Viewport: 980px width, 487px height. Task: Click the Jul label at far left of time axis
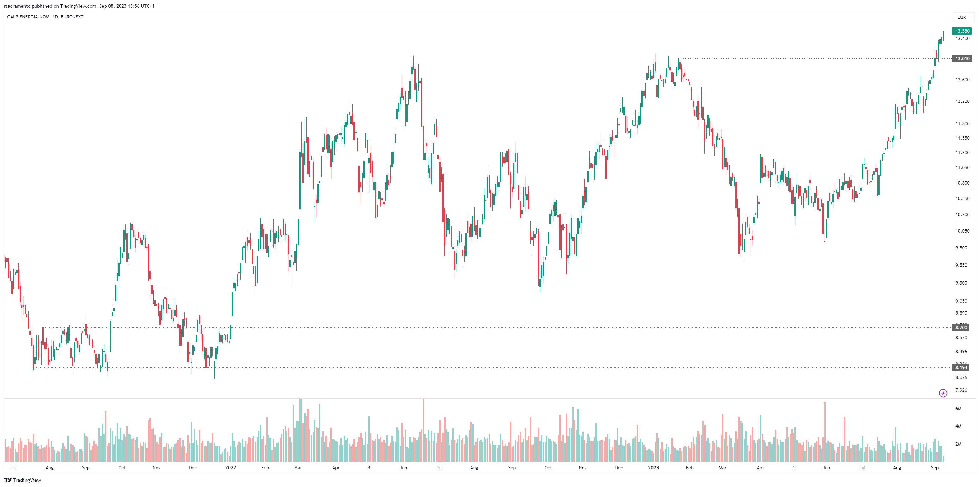pyautogui.click(x=13, y=467)
